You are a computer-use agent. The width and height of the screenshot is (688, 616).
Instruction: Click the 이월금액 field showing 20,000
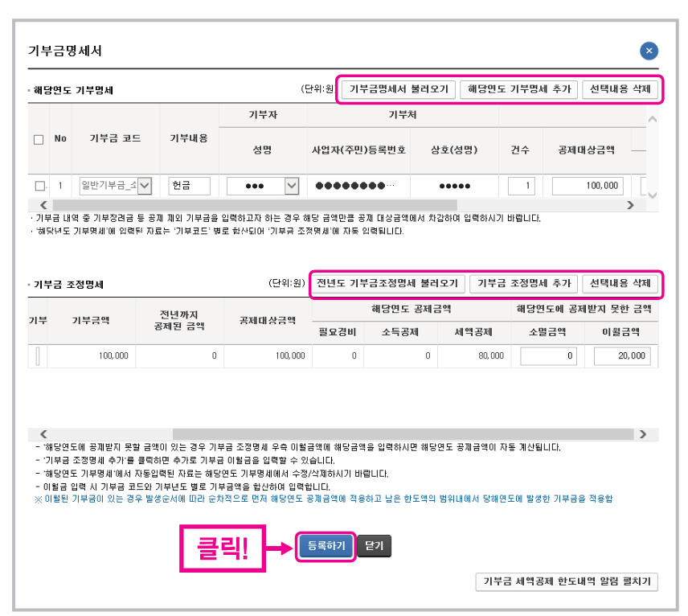coord(623,355)
